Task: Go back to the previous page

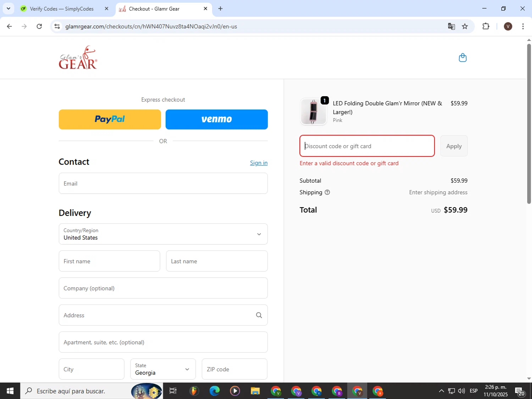Action: tap(9, 26)
